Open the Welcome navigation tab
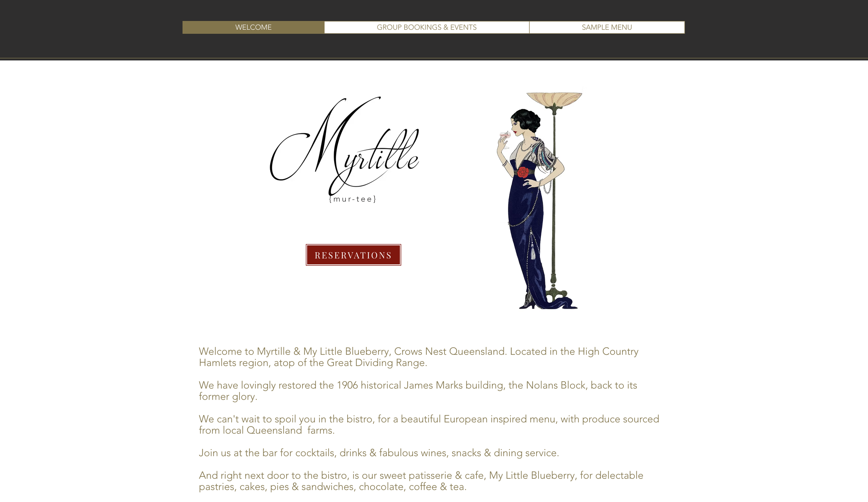This screenshot has height=502, width=868. [253, 27]
